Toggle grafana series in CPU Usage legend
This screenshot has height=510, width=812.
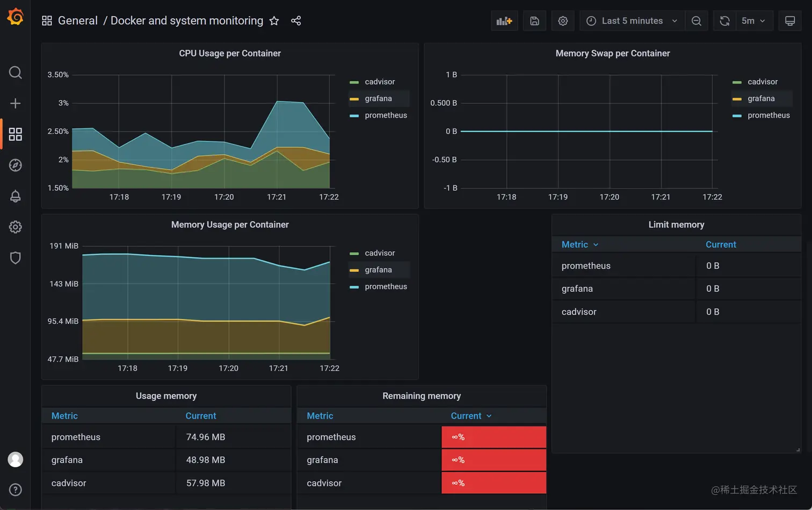coord(378,98)
